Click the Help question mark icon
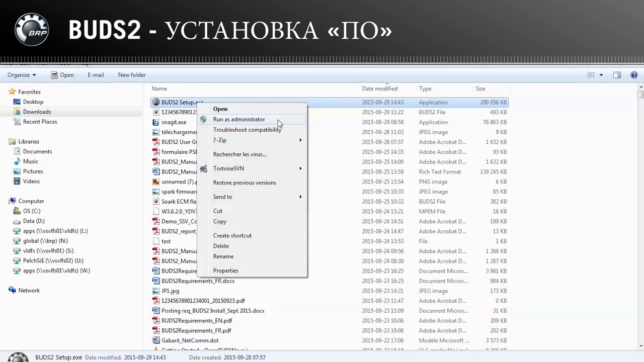644x362 pixels. point(634,75)
